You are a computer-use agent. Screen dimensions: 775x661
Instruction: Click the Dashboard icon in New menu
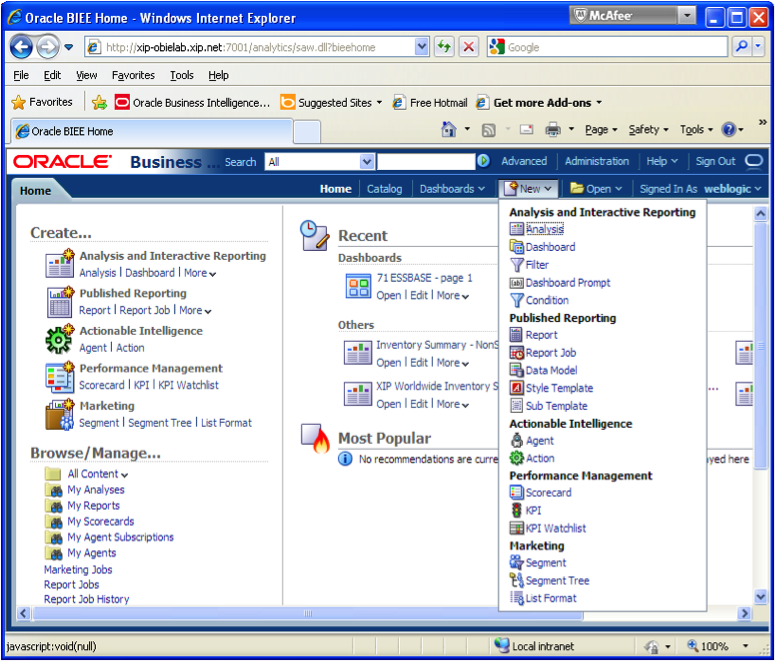(x=517, y=246)
